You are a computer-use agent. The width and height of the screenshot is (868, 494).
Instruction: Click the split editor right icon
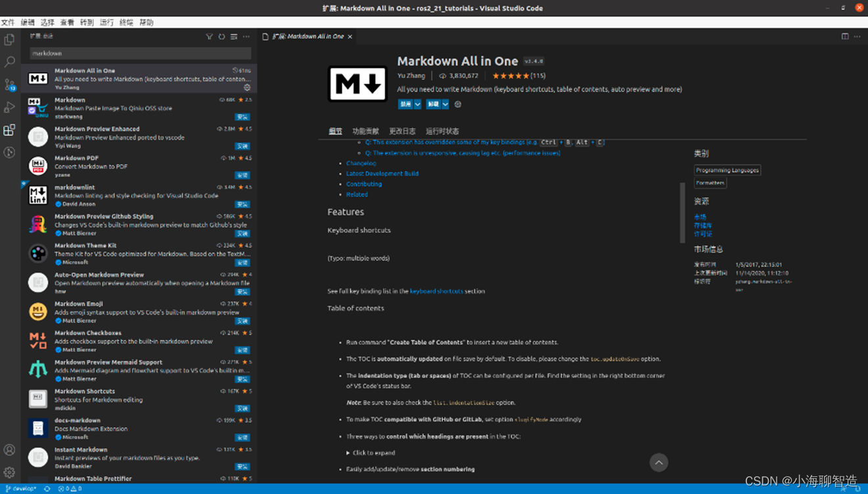pos(845,37)
